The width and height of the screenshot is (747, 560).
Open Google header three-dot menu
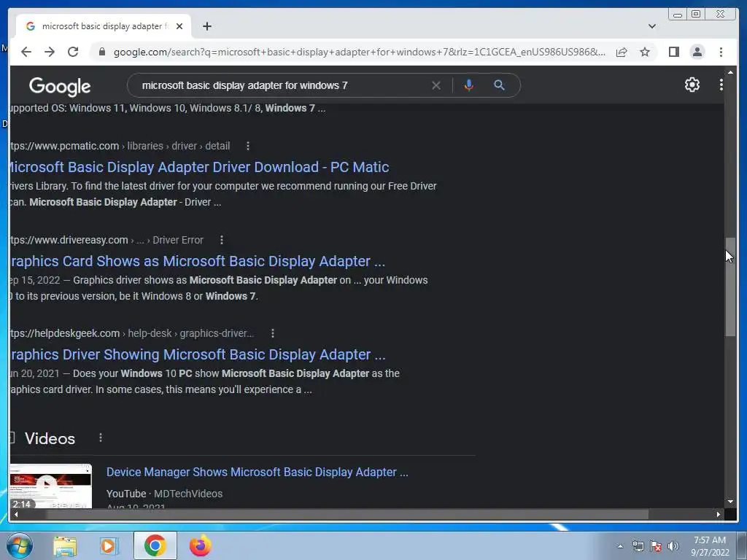pos(721,85)
